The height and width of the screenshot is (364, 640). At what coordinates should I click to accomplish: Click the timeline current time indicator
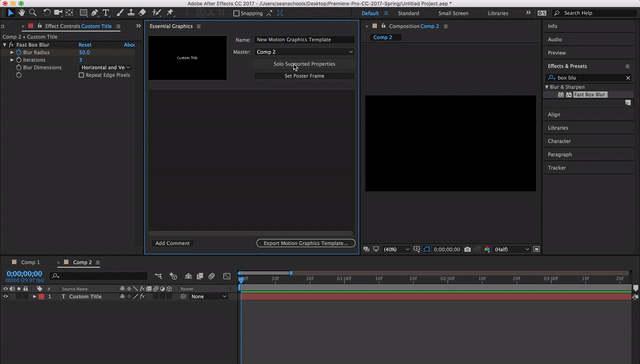pos(241,280)
